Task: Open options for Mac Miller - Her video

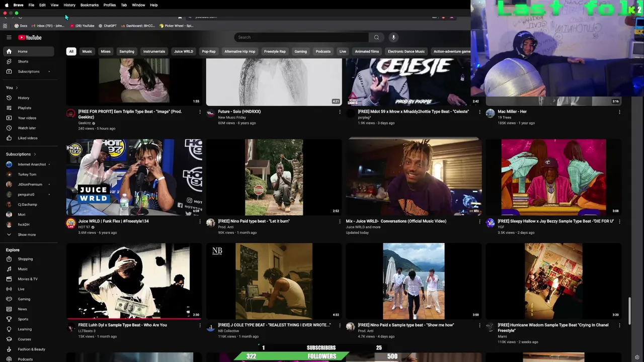Action: click(619, 112)
